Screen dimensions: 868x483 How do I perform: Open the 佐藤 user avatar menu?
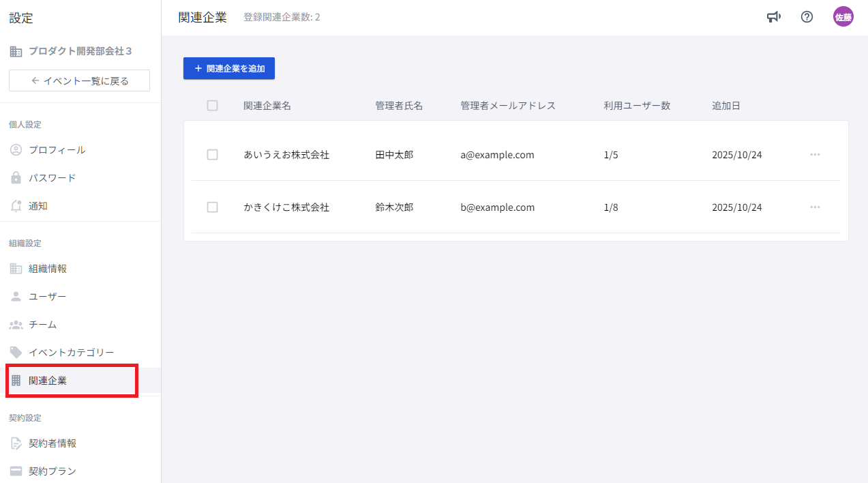(x=843, y=17)
